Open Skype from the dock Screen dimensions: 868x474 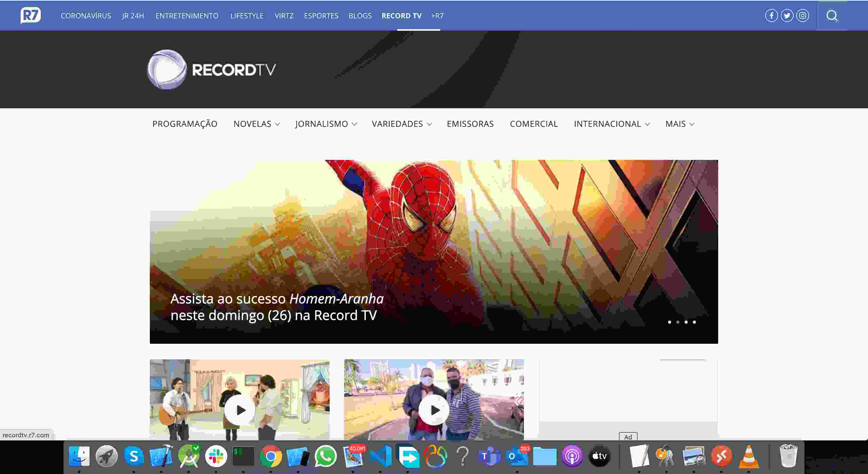point(134,456)
